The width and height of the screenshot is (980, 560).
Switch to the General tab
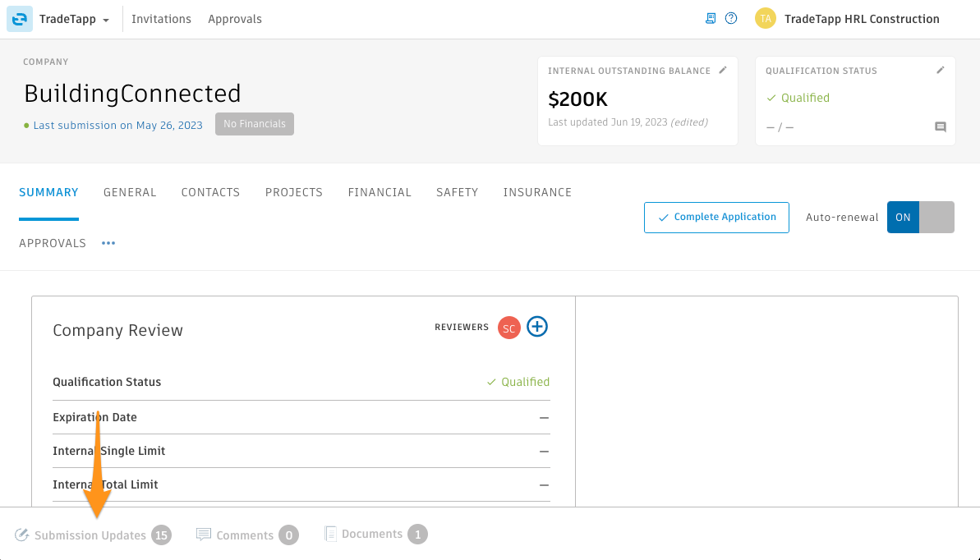point(130,192)
